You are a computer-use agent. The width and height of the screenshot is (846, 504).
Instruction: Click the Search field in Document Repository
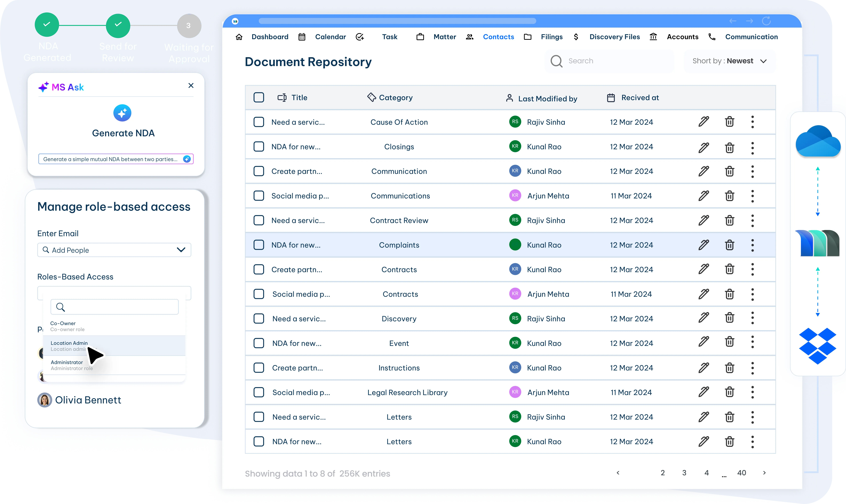point(609,61)
